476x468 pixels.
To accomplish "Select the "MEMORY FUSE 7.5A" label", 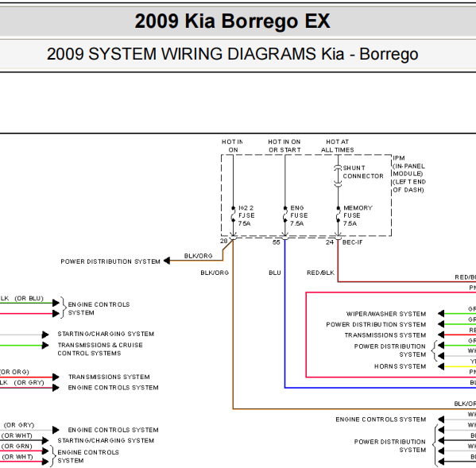I will [358, 215].
